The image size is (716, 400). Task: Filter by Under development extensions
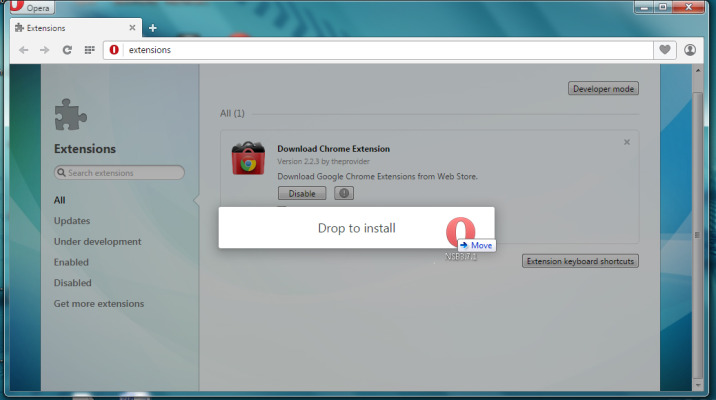click(x=97, y=242)
